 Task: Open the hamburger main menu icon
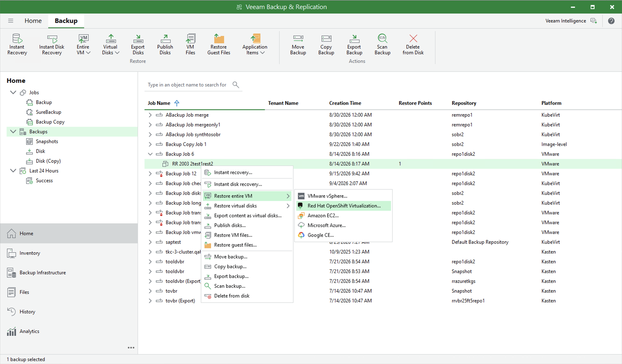tap(11, 21)
